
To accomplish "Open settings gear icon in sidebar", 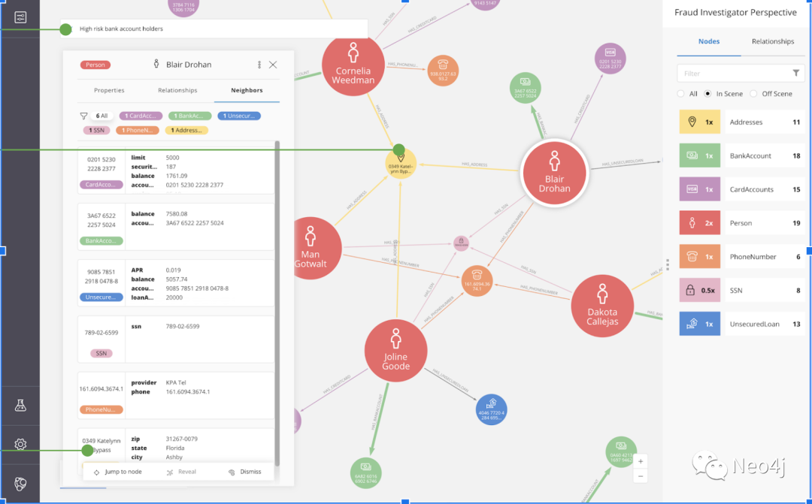I will pos(20,444).
